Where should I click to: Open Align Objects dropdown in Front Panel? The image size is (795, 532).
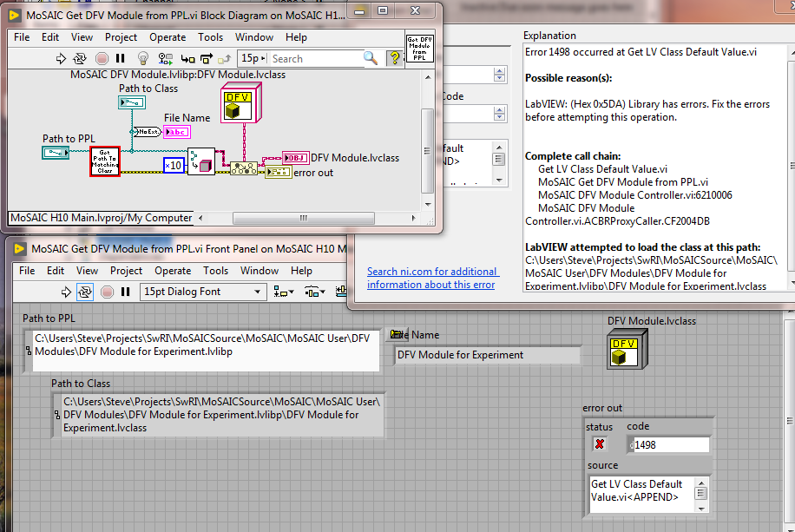tap(284, 292)
